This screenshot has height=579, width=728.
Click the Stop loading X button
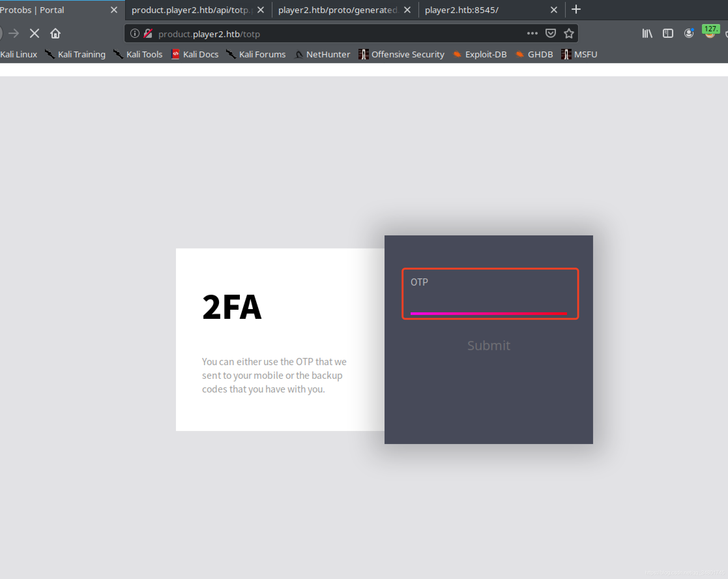pyautogui.click(x=35, y=34)
